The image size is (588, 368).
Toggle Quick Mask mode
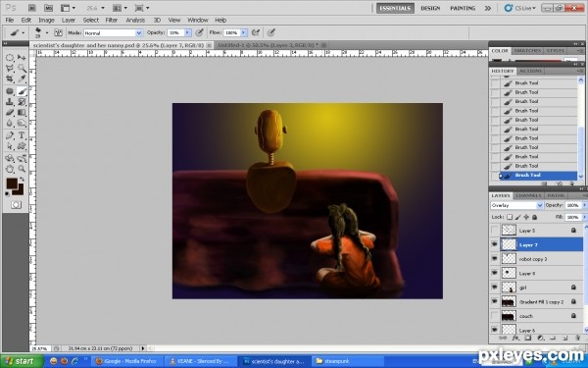(16, 205)
